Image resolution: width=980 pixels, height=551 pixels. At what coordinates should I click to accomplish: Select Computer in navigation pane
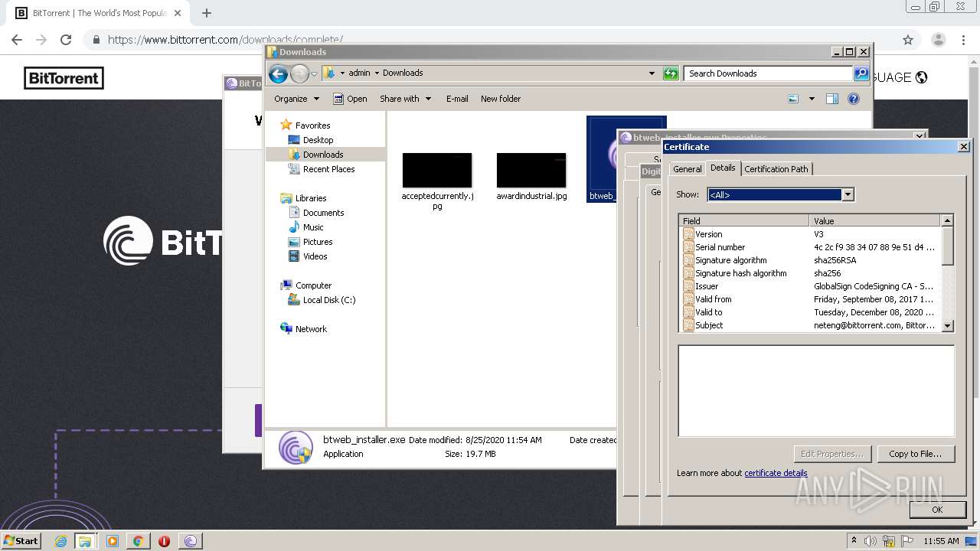[x=313, y=285]
